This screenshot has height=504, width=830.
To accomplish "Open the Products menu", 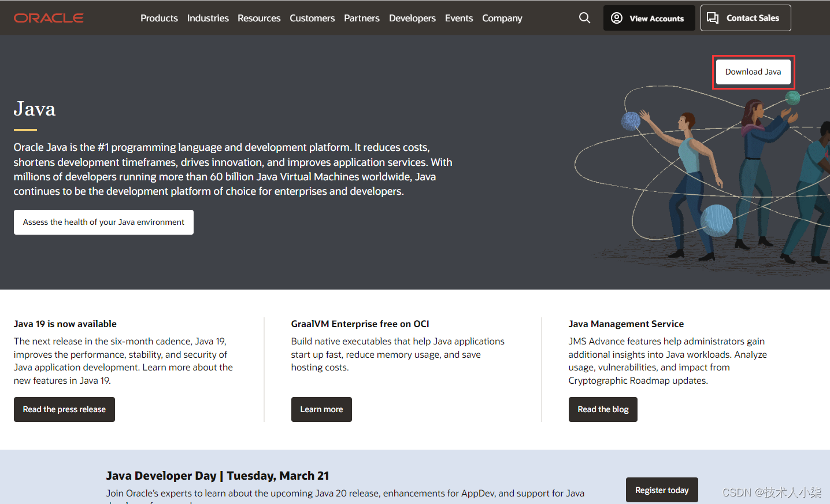I will [159, 18].
